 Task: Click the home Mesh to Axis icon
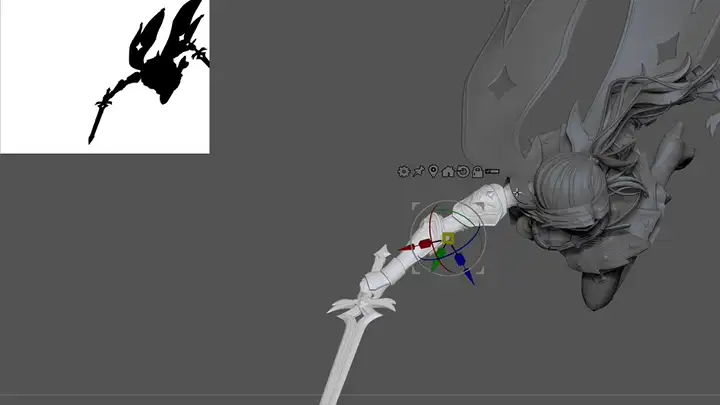point(448,172)
